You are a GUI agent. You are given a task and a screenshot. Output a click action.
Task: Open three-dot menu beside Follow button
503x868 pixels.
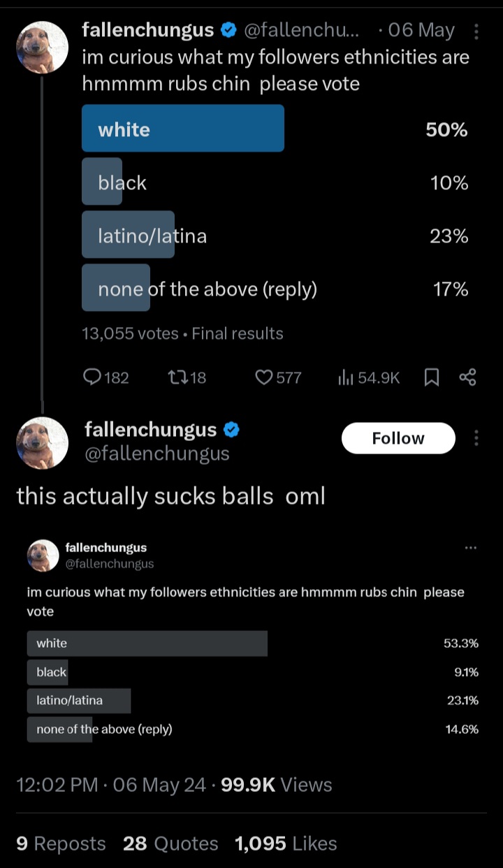pos(476,438)
